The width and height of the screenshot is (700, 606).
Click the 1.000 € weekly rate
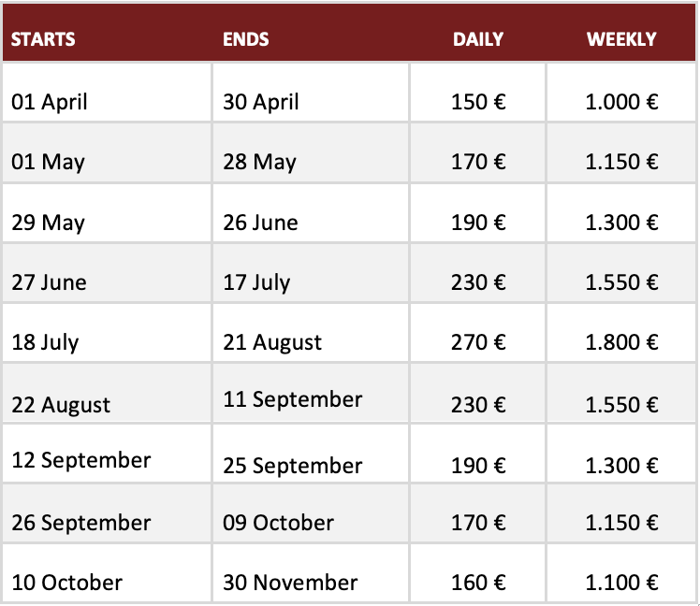coord(621,101)
